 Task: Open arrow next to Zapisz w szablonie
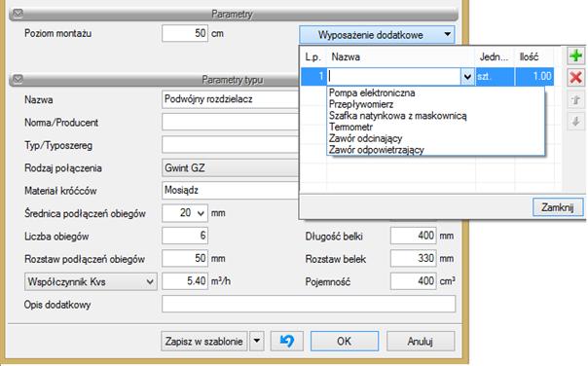click(257, 342)
